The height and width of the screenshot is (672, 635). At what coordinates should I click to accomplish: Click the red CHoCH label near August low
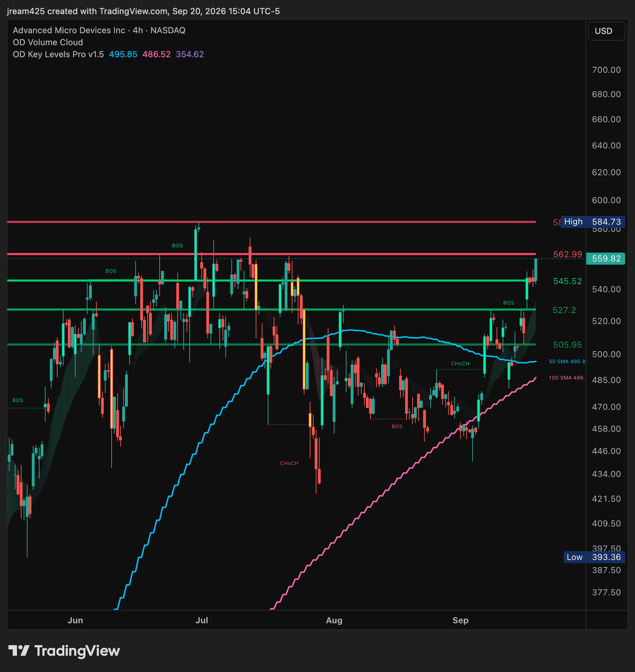289,463
